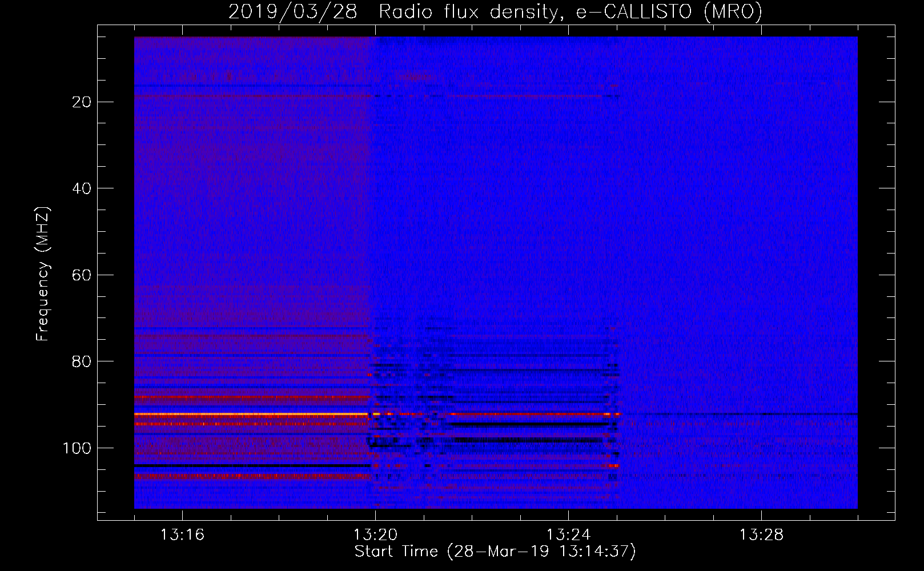The height and width of the screenshot is (571, 924).
Task: Click the '13:24' time tick label
Action: (x=568, y=535)
